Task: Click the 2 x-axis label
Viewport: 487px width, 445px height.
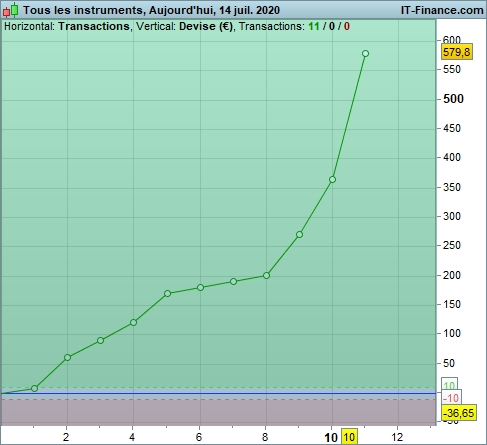Action: pos(66,437)
